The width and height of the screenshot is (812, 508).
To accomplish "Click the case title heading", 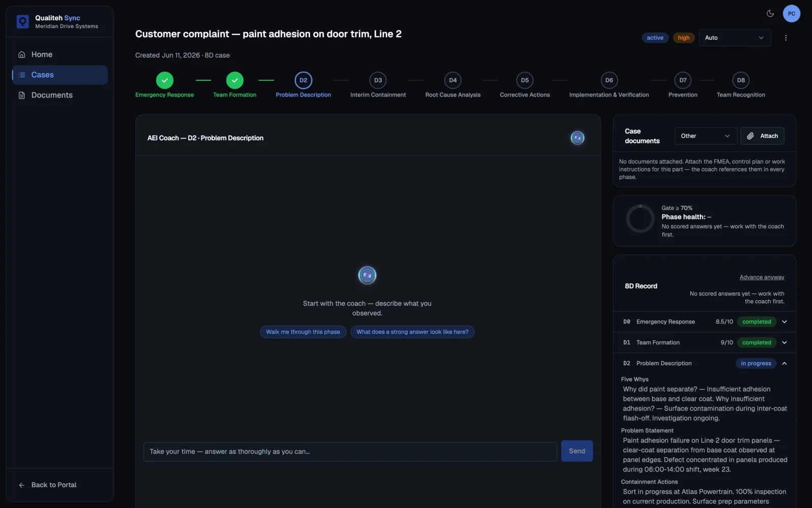I will click(x=268, y=34).
